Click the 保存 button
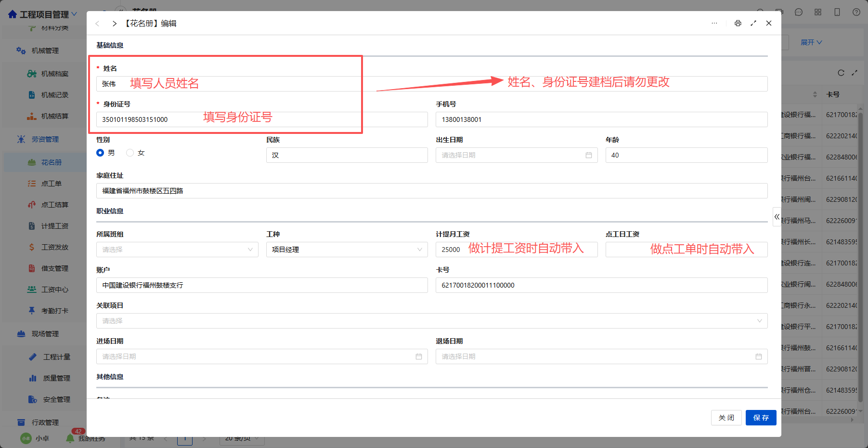The width and height of the screenshot is (868, 448). [761, 418]
